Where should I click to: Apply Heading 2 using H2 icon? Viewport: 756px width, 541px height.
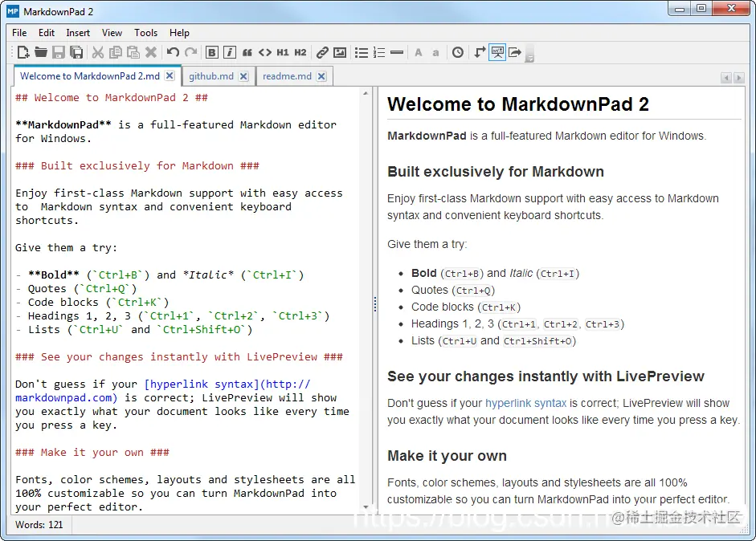pyautogui.click(x=300, y=52)
